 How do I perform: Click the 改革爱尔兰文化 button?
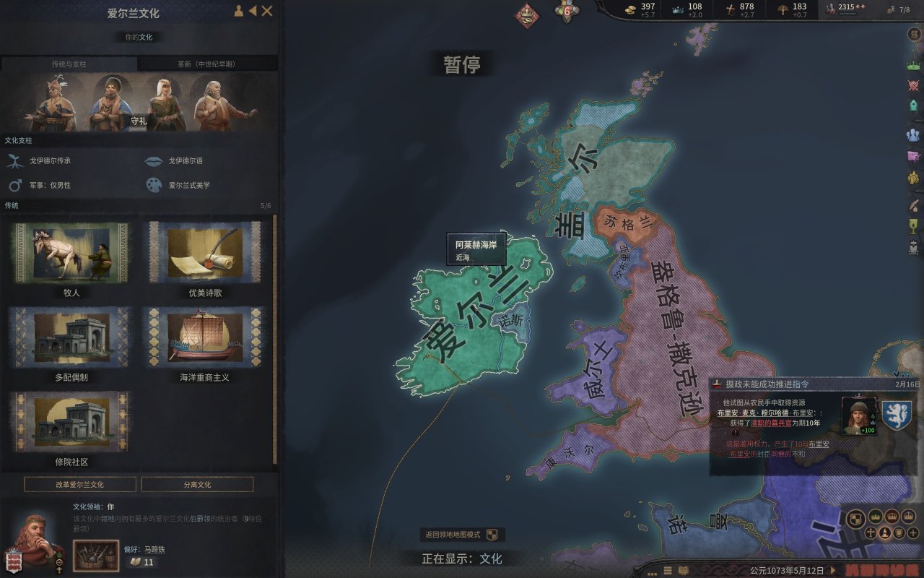(79, 484)
